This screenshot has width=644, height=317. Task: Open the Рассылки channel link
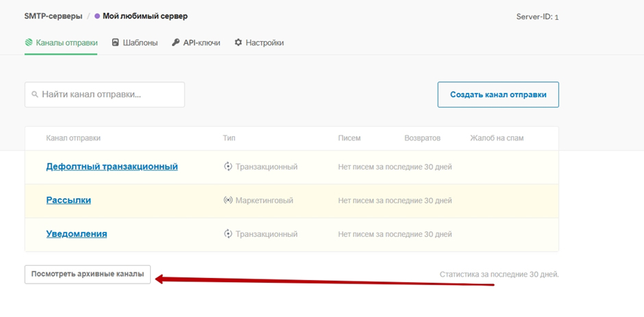(x=69, y=201)
